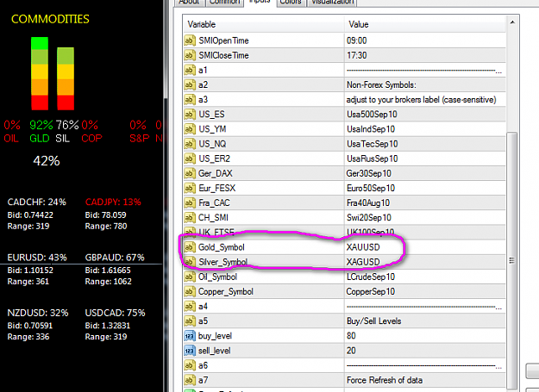The image size is (539, 392).
Task: Select the Euro50Sep10 value of Eur_FESX
Action: (371, 188)
